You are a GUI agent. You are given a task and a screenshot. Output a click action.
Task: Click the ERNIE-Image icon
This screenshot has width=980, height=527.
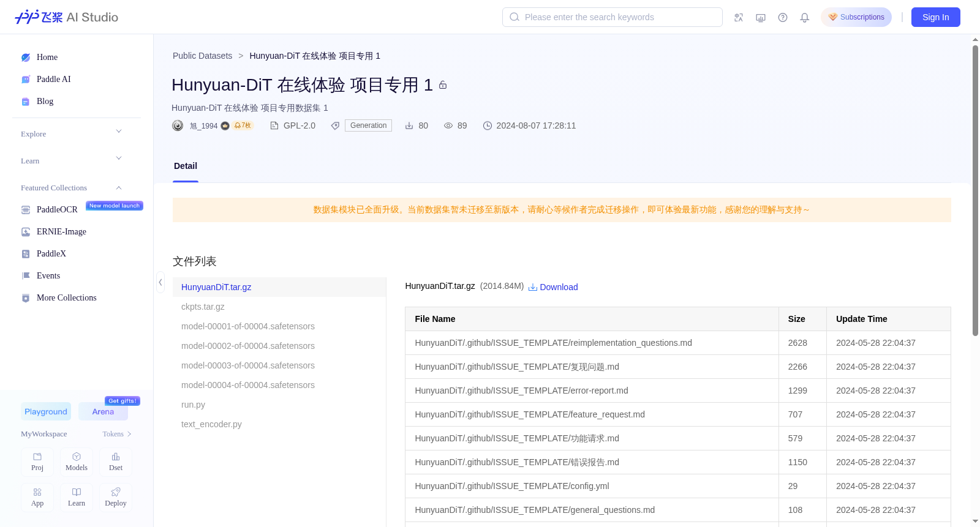click(x=26, y=232)
